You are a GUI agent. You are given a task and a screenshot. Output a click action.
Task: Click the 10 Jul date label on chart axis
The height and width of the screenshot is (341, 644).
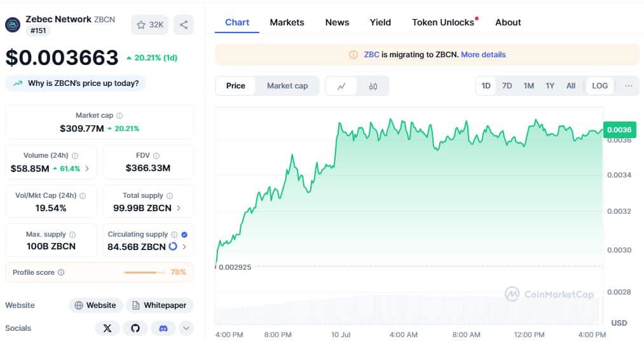tap(341, 335)
